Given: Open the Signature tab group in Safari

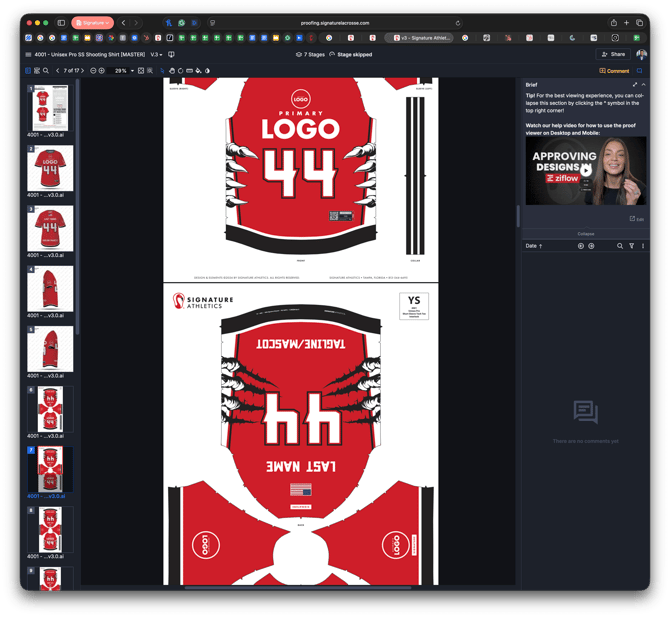Looking at the screenshot, I should click(92, 22).
